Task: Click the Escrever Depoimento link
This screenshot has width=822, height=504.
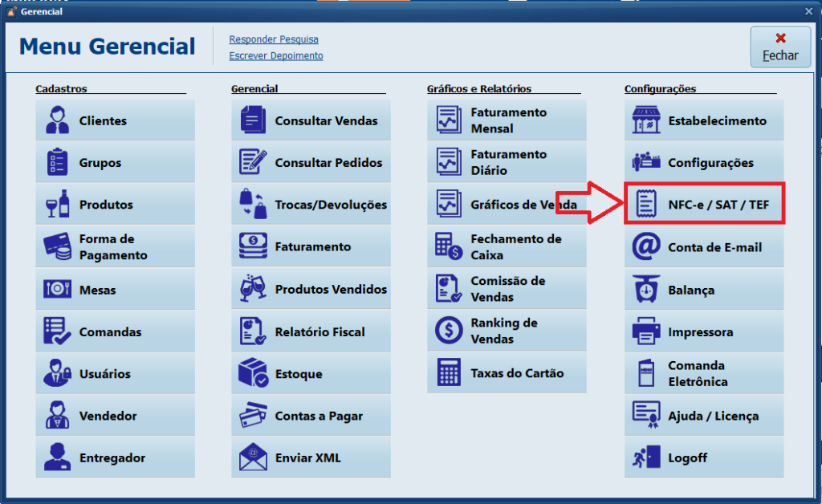Action: 275,55
